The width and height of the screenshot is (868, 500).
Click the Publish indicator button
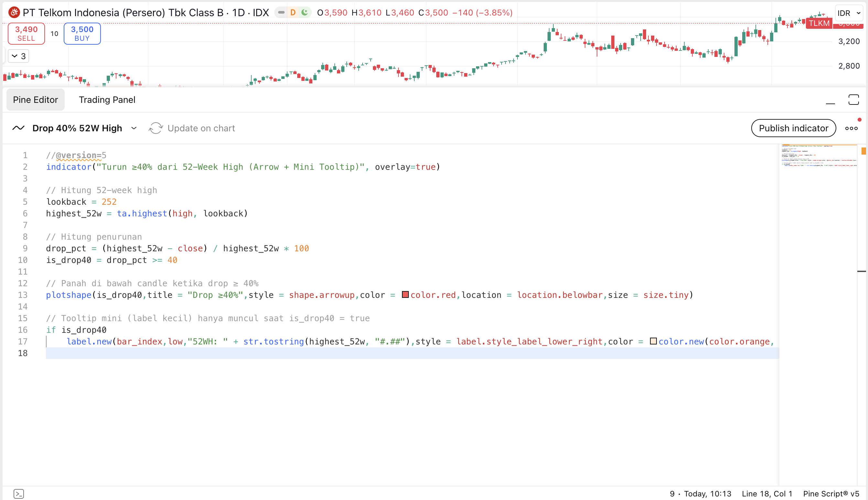click(x=793, y=128)
